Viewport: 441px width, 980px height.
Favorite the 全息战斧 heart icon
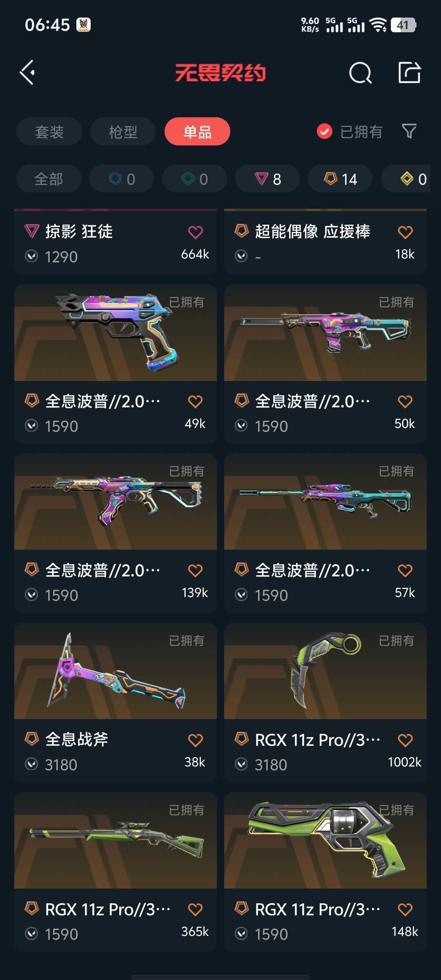[x=195, y=740]
